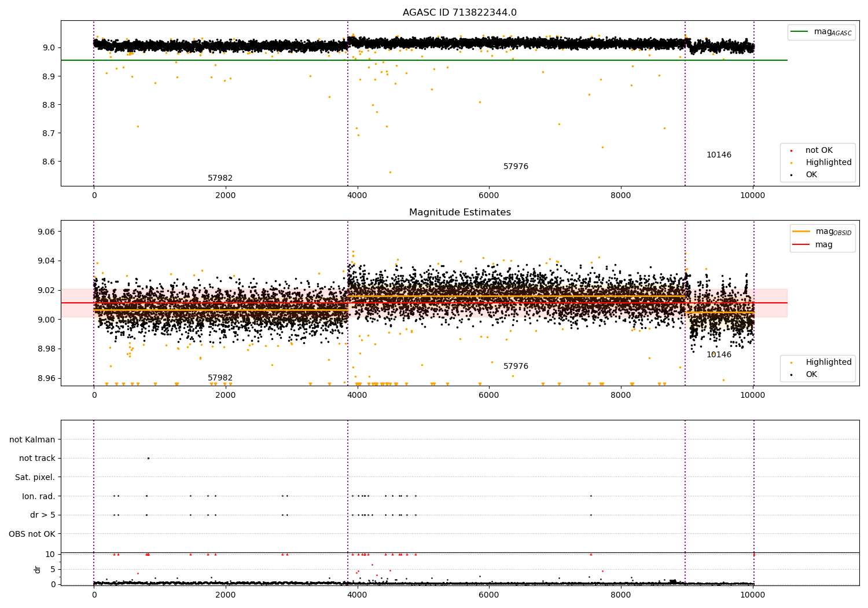
Task: Click y-axis tick '9.02' in middle plot
Action: [46, 290]
